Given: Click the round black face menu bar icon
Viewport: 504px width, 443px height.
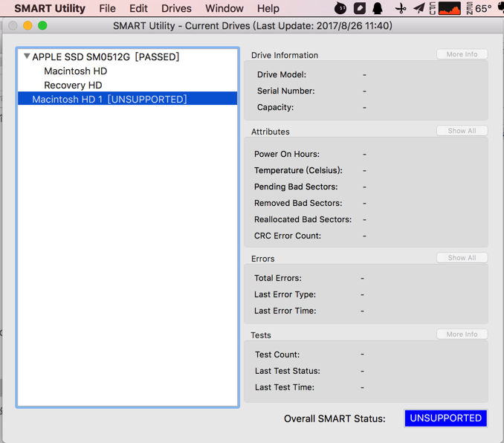Looking at the screenshot, I should point(340,8).
